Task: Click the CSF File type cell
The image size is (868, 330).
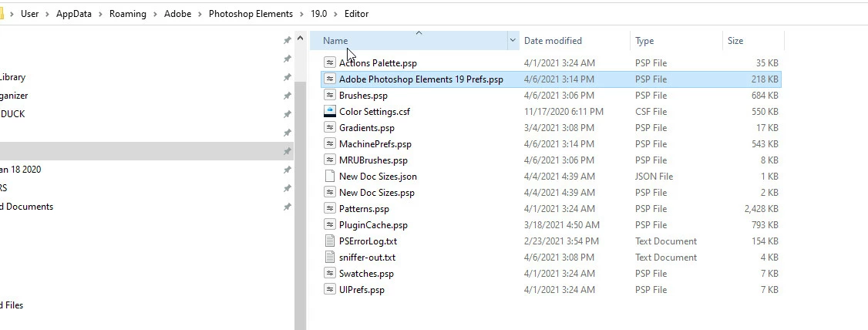Action: pos(651,111)
